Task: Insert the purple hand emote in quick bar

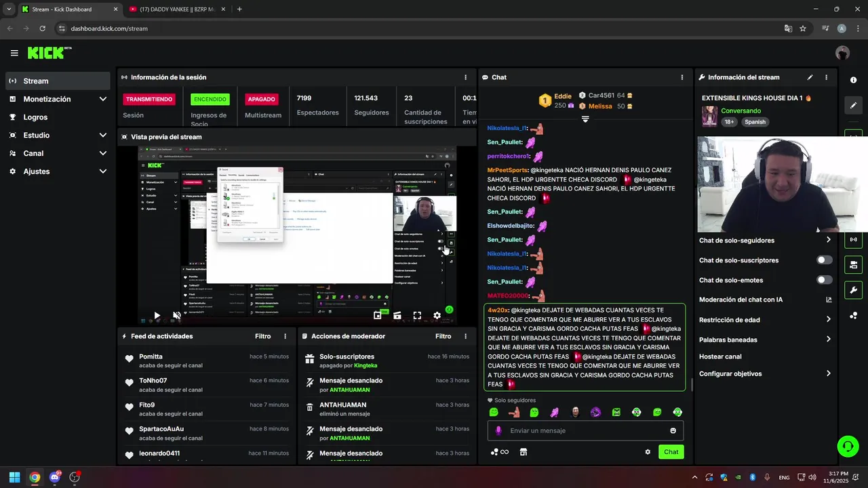Action: pos(555,412)
